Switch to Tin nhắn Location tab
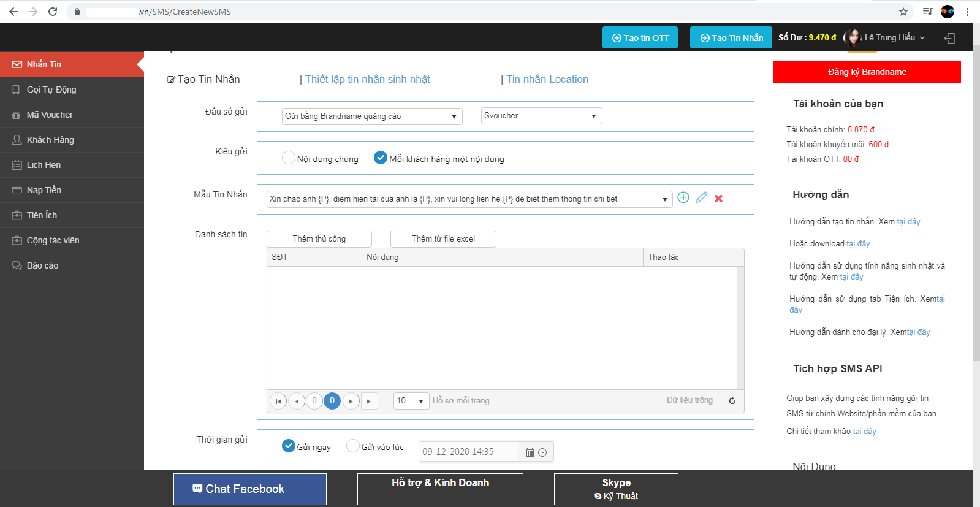The width and height of the screenshot is (980, 507). [x=547, y=79]
